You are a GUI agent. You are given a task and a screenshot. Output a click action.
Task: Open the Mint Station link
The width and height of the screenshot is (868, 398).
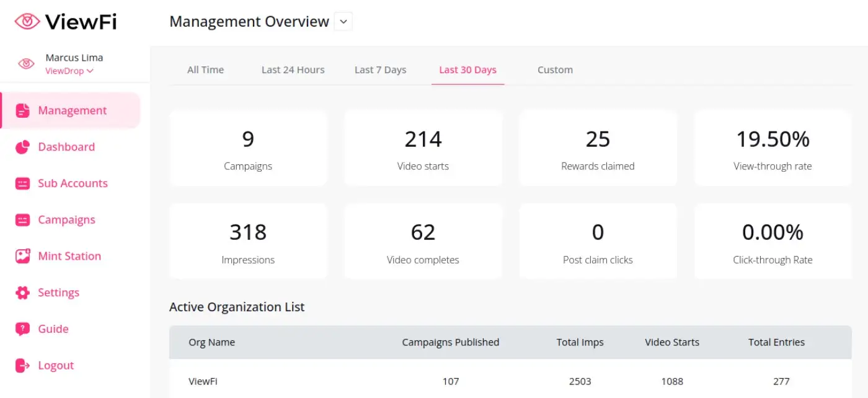(x=69, y=256)
